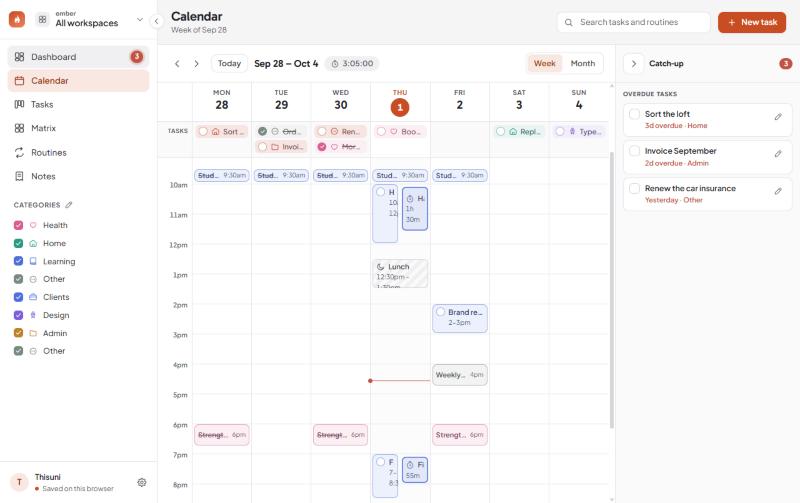This screenshot has height=503, width=800.
Task: Click the Design pen category icon
Action: (33, 315)
